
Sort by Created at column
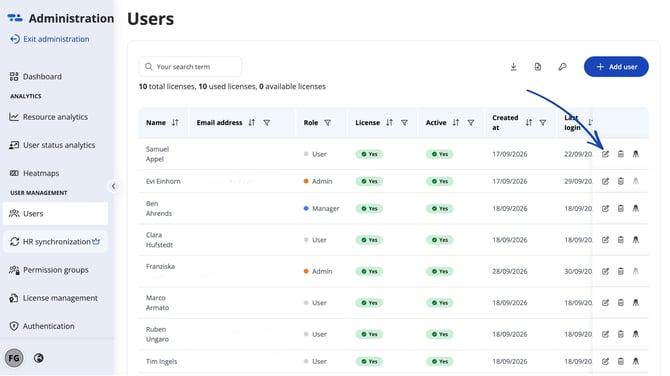(x=529, y=123)
